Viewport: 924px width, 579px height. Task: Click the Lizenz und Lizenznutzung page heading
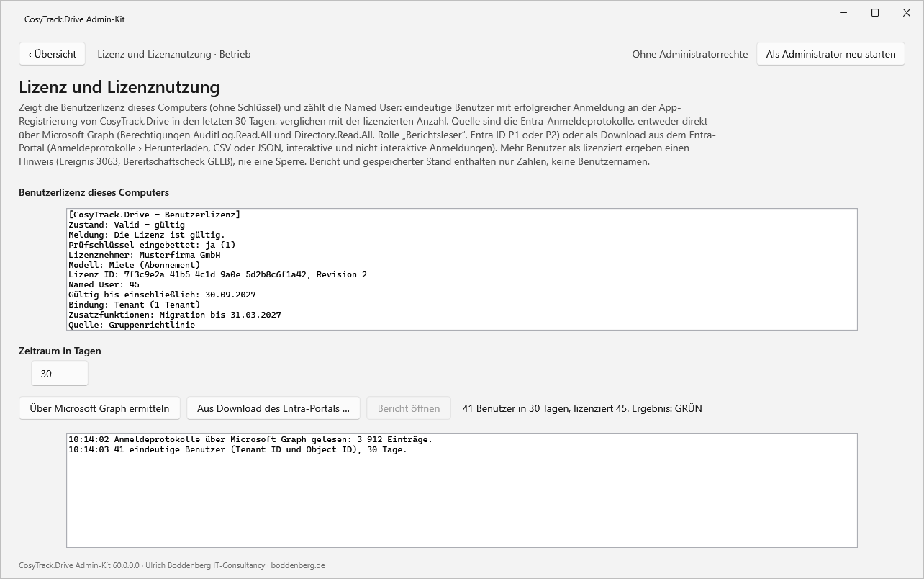pos(119,87)
